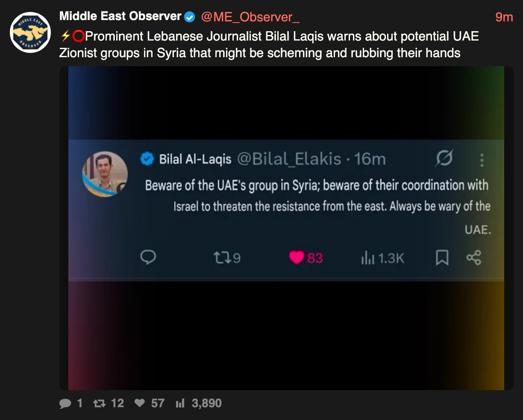
Task: Click the Middle East Observer display name
Action: 120,16
